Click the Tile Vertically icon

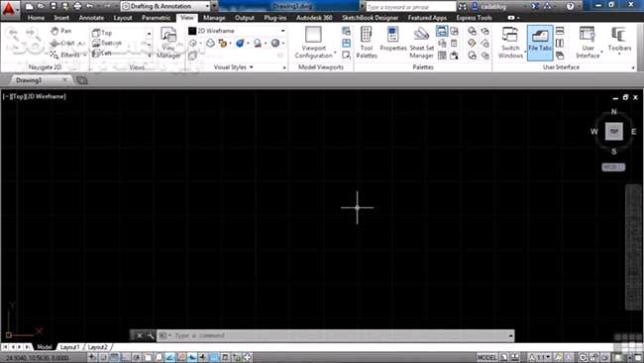[560, 44]
